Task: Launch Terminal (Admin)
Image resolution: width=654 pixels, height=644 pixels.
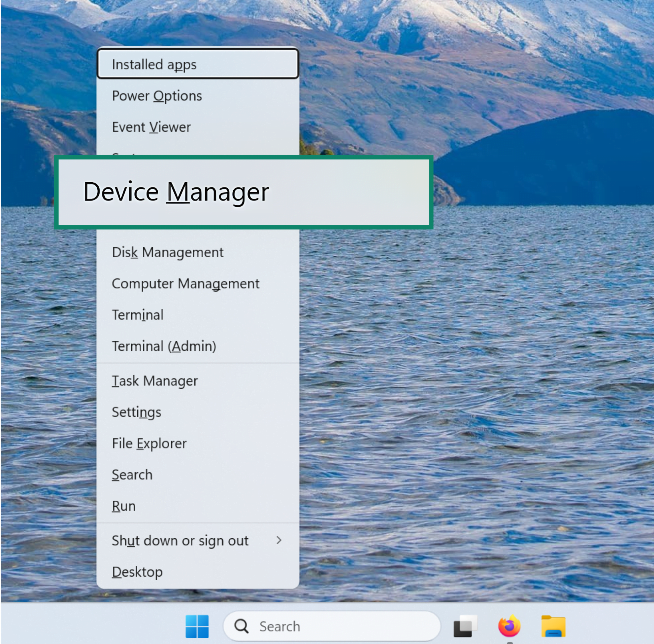Action: coord(164,346)
